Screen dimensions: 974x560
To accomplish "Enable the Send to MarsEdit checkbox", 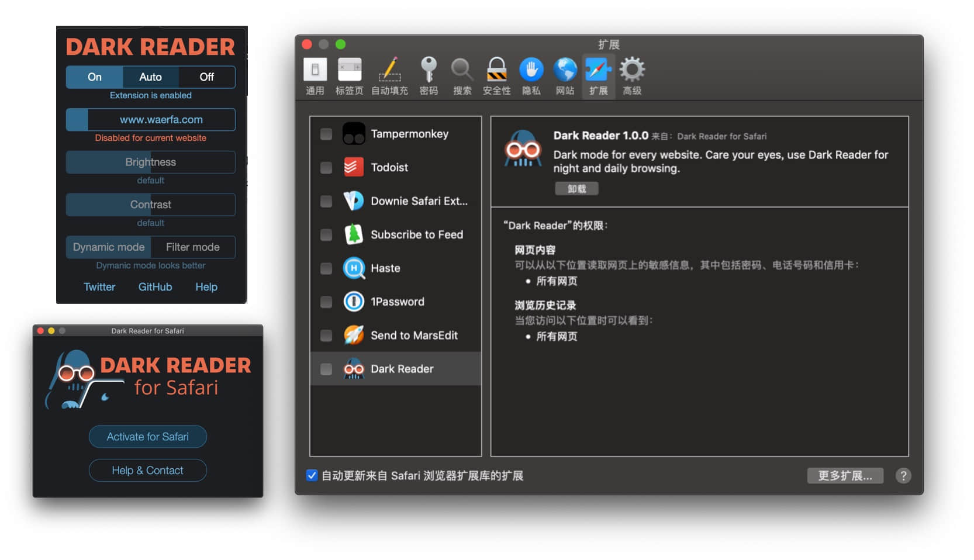I will click(x=326, y=336).
